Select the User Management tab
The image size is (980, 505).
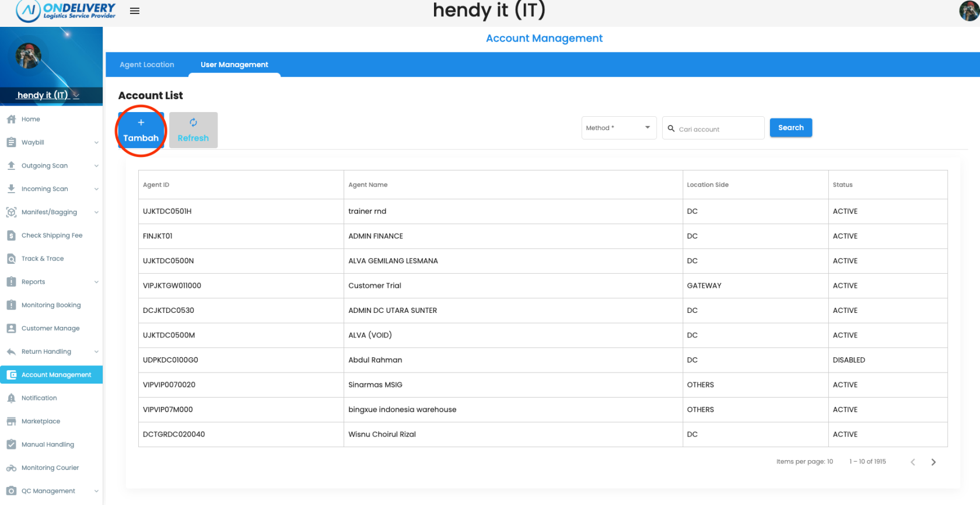(234, 65)
